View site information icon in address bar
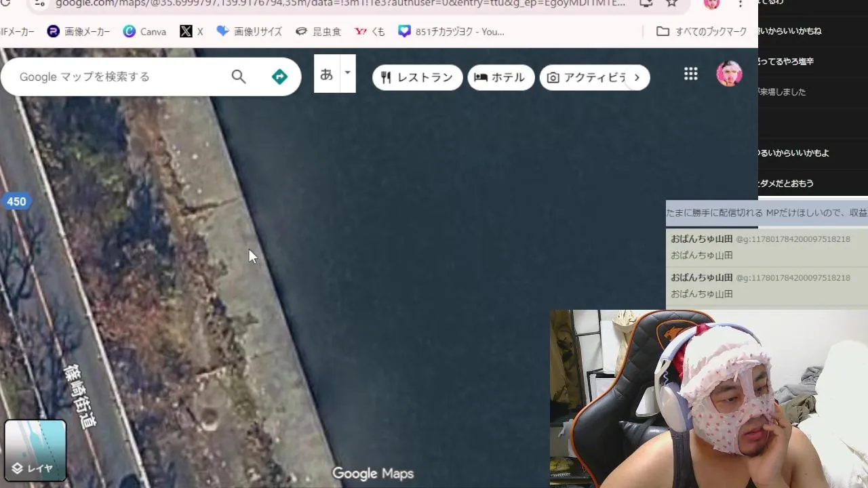The image size is (868, 488). tap(39, 3)
